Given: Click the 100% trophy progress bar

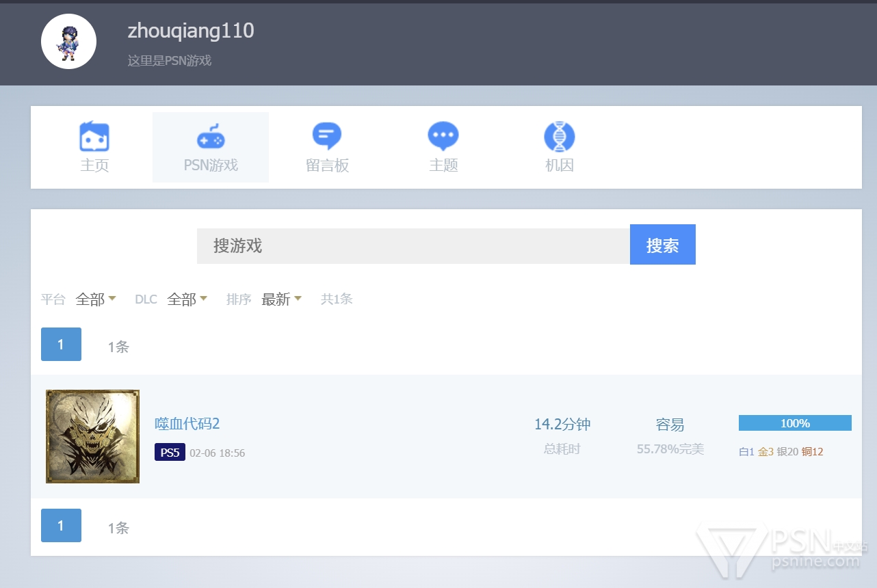Looking at the screenshot, I should tap(795, 423).
